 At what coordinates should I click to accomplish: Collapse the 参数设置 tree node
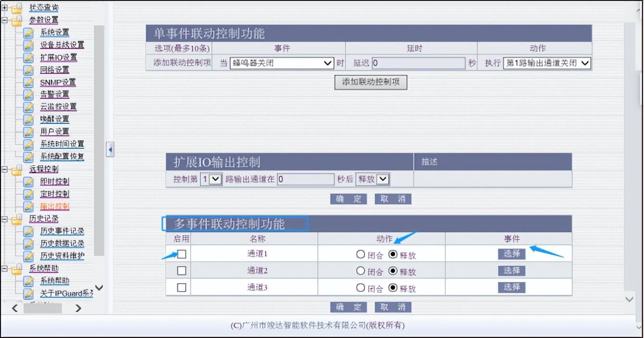click(5, 21)
